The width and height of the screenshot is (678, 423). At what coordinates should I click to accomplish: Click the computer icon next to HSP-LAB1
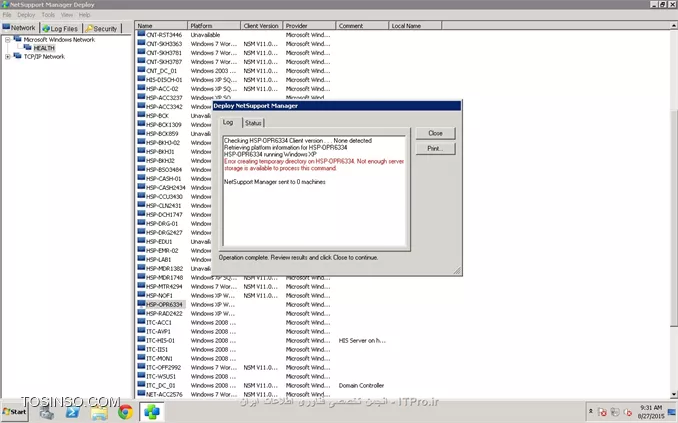pos(141,259)
